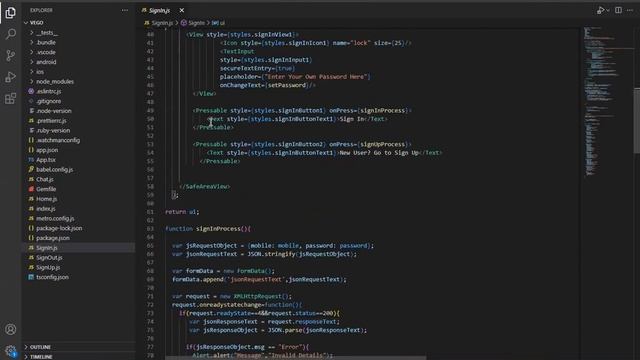640x360 pixels.
Task: Open run options dropdown arrow
Action: click(x=608, y=10)
